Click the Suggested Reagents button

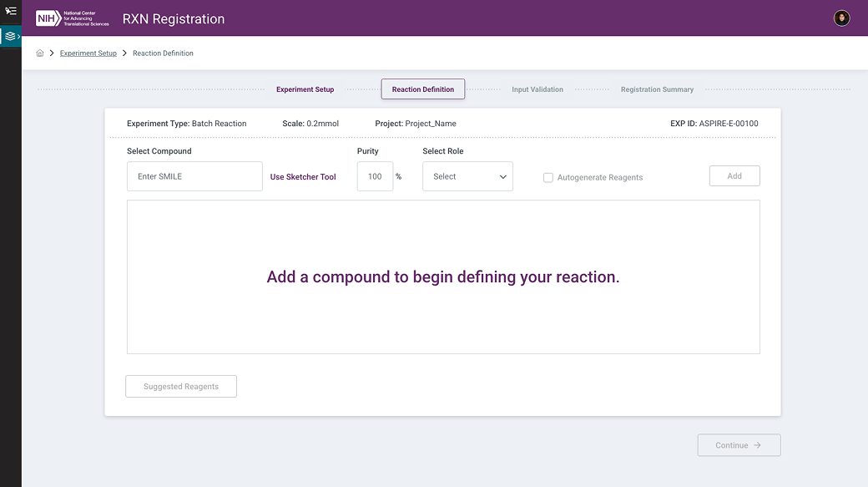[x=181, y=387]
